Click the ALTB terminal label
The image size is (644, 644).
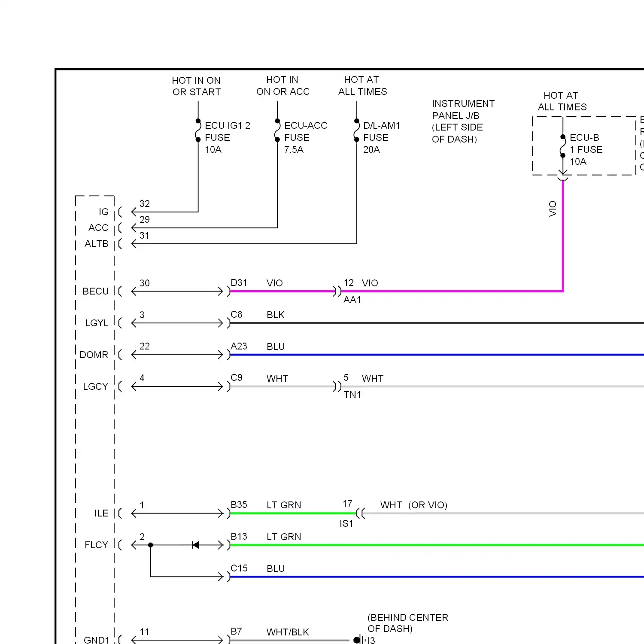coord(97,243)
